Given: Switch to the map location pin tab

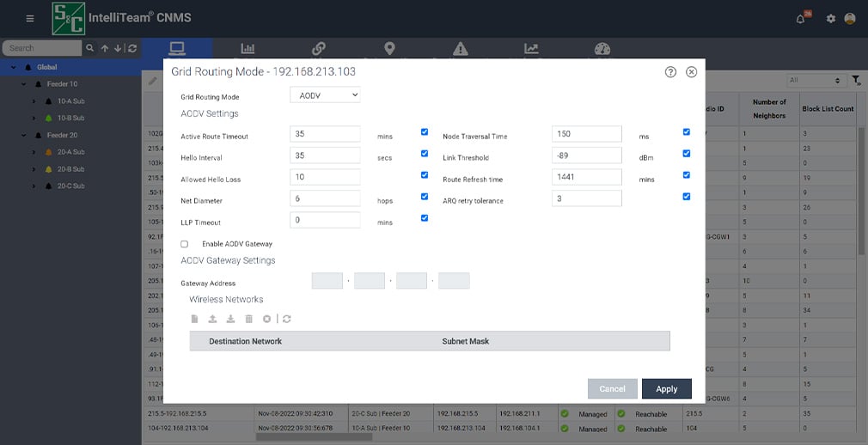Looking at the screenshot, I should (x=389, y=49).
